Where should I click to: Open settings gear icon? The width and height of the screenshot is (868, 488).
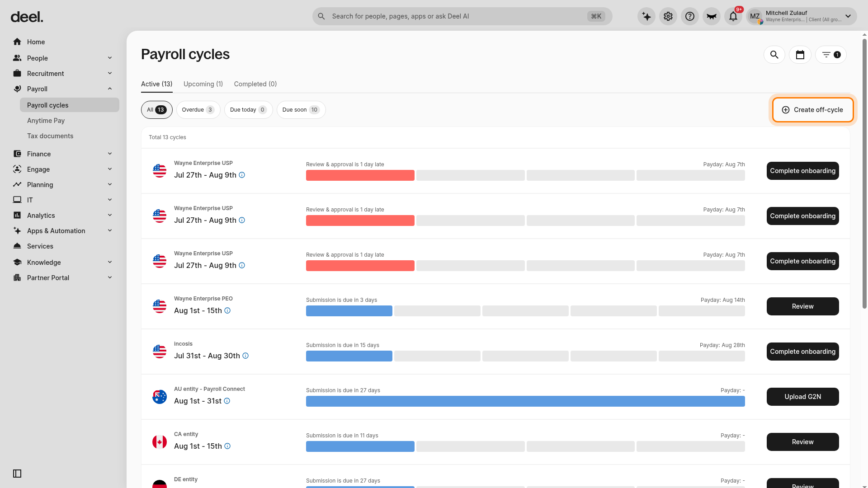click(x=668, y=16)
